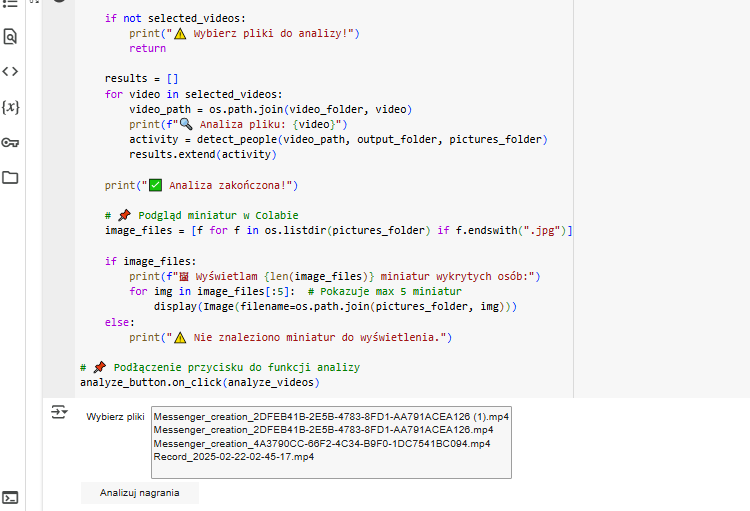Click the empty area in the file list box
The image size is (750, 511).
click(x=331, y=470)
